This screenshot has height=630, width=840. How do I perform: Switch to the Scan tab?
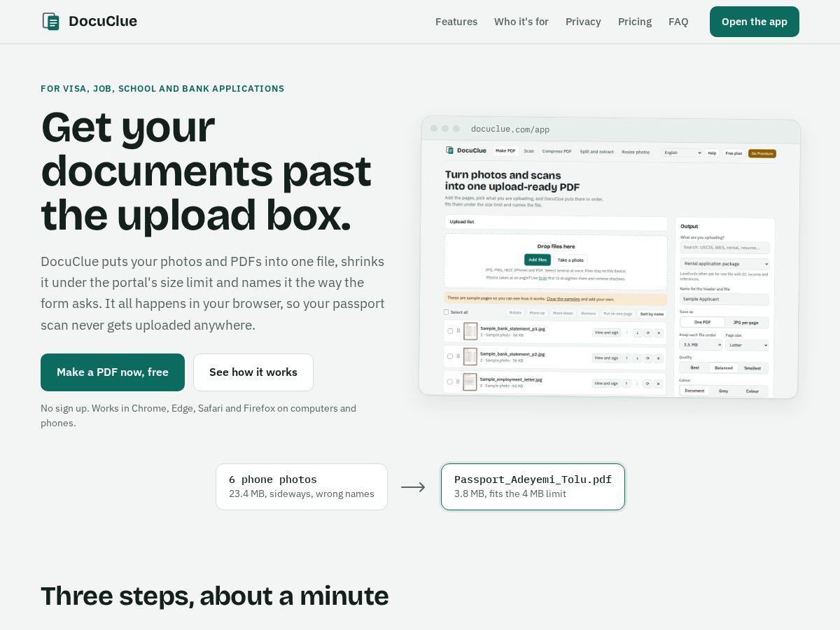(x=528, y=151)
